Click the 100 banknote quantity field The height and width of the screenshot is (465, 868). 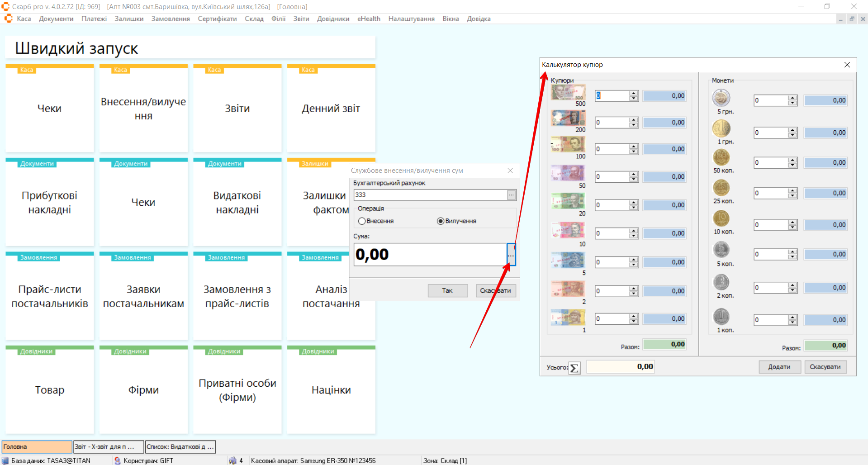612,149
